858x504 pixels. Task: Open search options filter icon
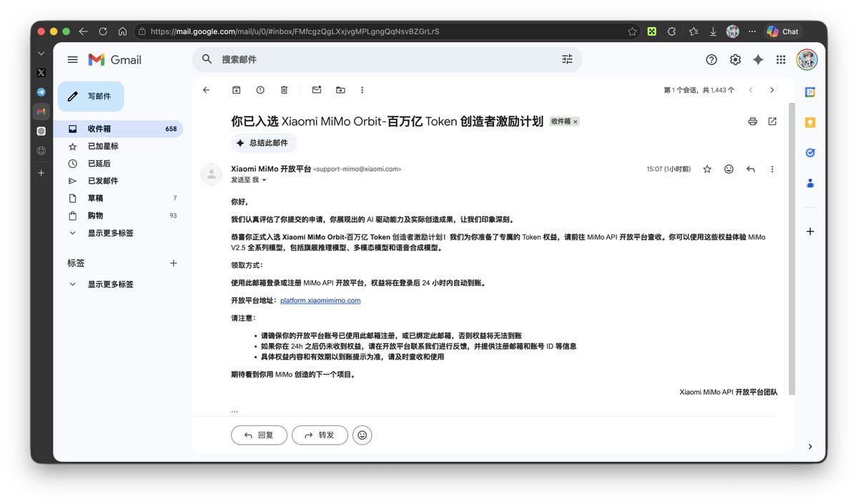(x=567, y=59)
